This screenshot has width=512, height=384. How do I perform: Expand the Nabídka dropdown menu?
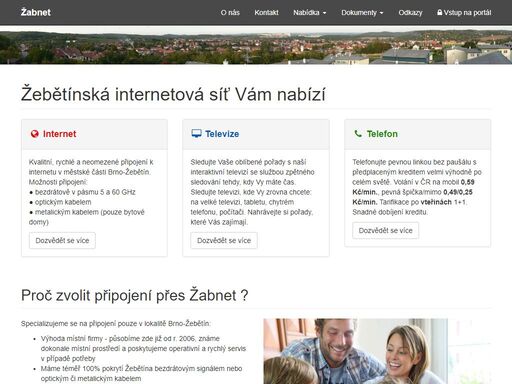click(310, 13)
